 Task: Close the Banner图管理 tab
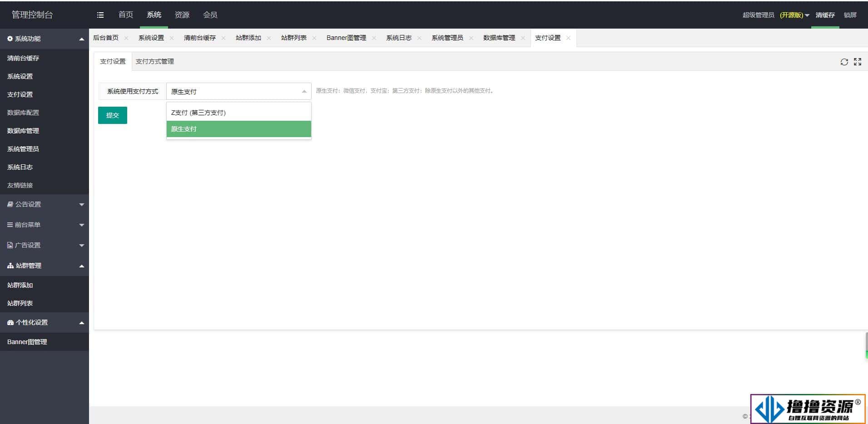coord(374,38)
